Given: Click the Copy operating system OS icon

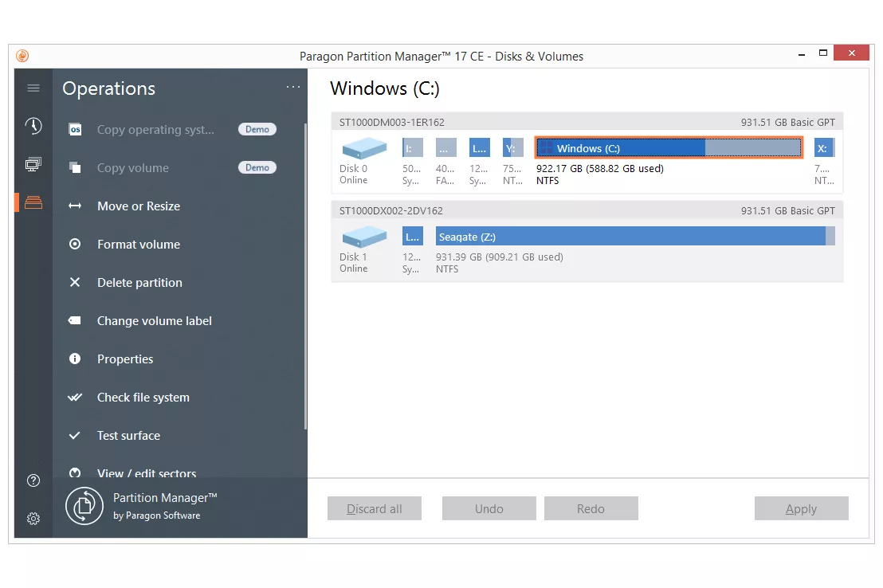Looking at the screenshot, I should [75, 130].
